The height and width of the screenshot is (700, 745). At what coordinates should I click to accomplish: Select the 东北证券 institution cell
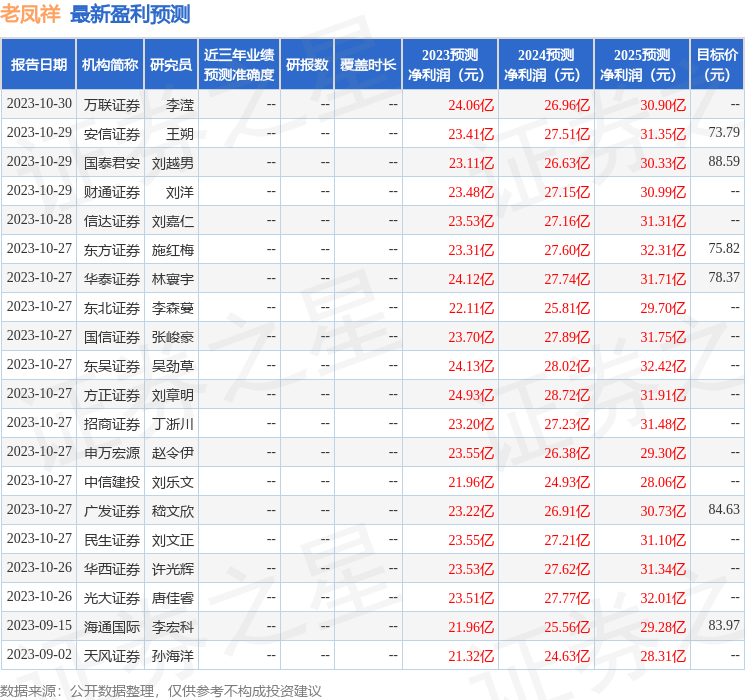(112, 308)
